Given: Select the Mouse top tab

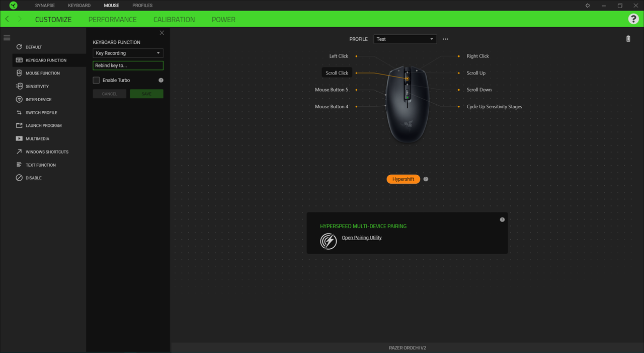Looking at the screenshot, I should pos(112,6).
